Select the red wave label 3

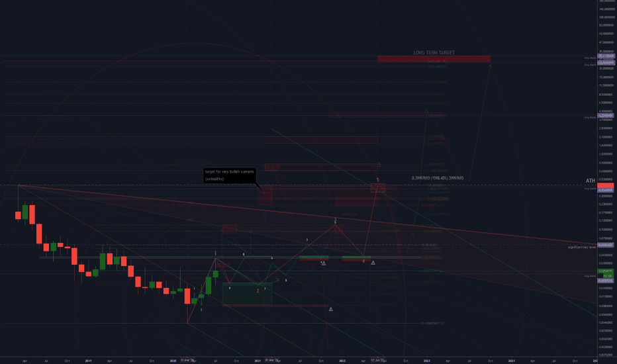335,220
